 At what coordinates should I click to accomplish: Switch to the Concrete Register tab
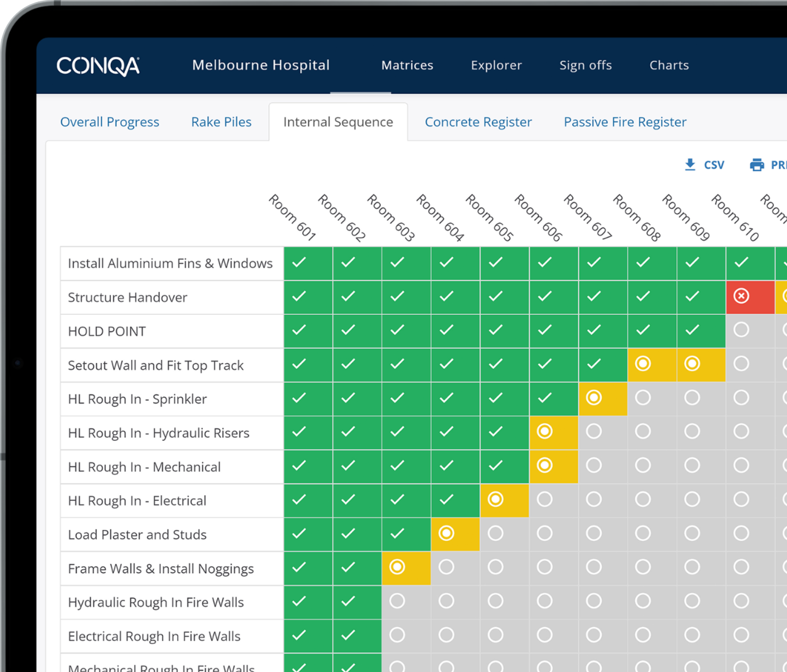coord(479,122)
